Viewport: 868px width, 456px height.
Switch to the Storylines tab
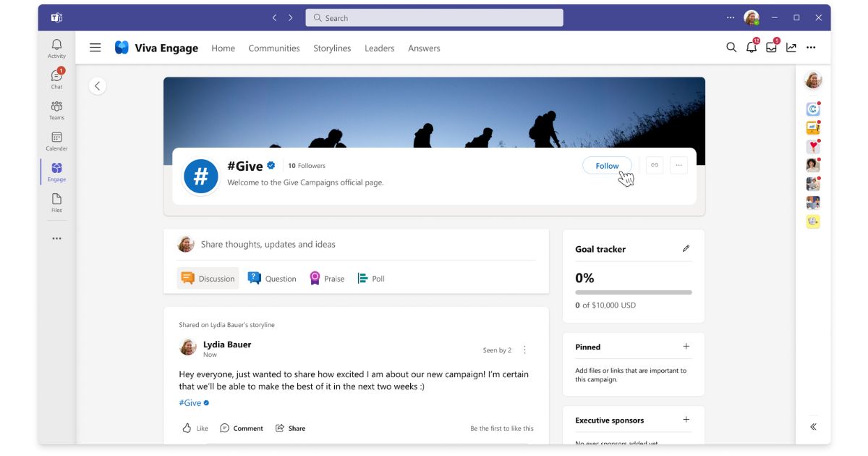click(332, 48)
